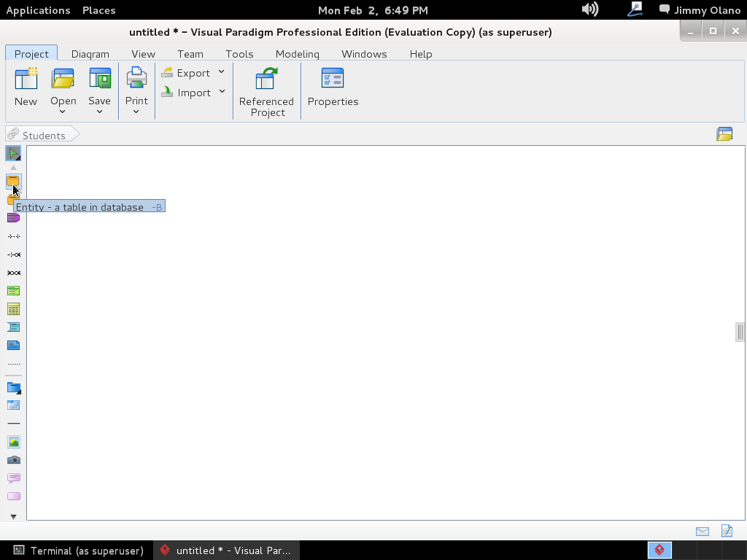This screenshot has width=747, height=560.
Task: Select the pointer selection tool
Action: pyautogui.click(x=13, y=153)
